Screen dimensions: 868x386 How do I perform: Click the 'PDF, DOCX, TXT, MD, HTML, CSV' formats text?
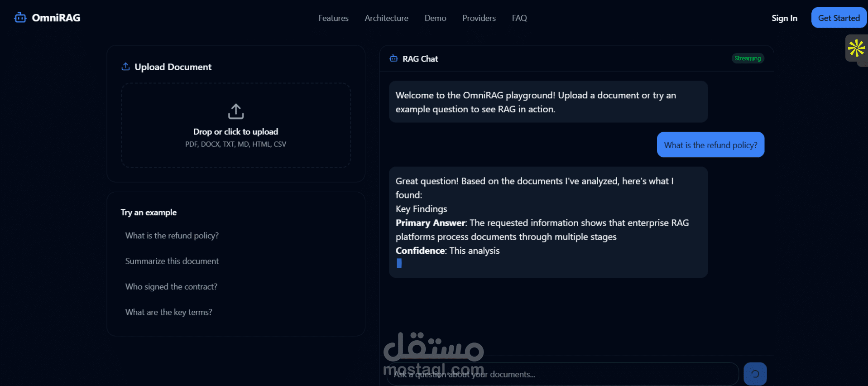tap(235, 144)
